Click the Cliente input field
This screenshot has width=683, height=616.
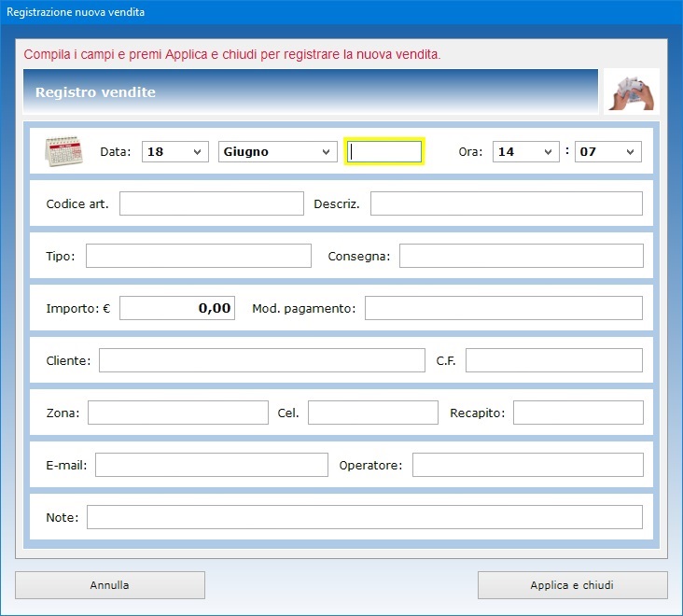point(262,360)
